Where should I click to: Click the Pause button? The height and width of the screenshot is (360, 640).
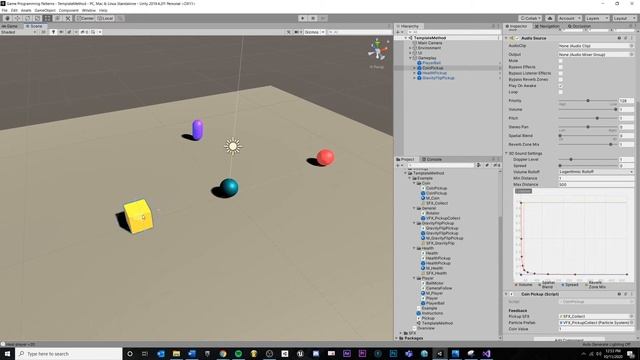coord(313,18)
